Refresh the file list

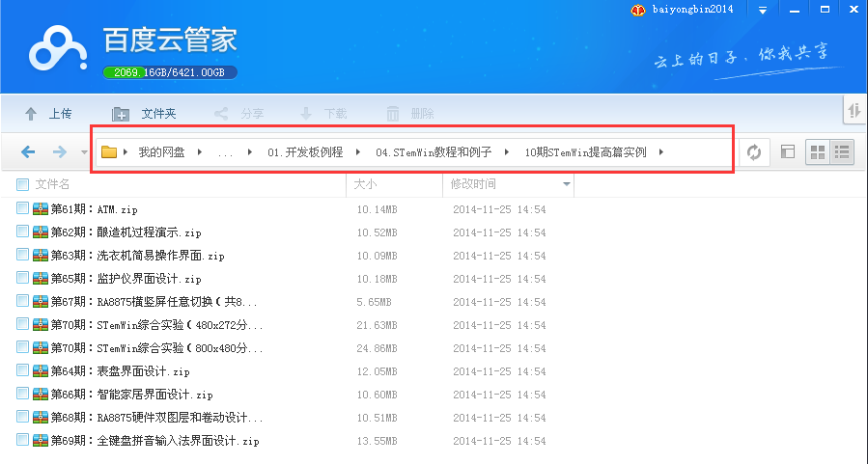point(754,152)
